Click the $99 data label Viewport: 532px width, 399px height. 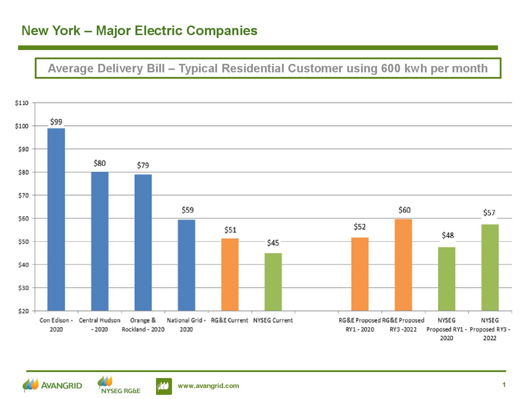(56, 122)
